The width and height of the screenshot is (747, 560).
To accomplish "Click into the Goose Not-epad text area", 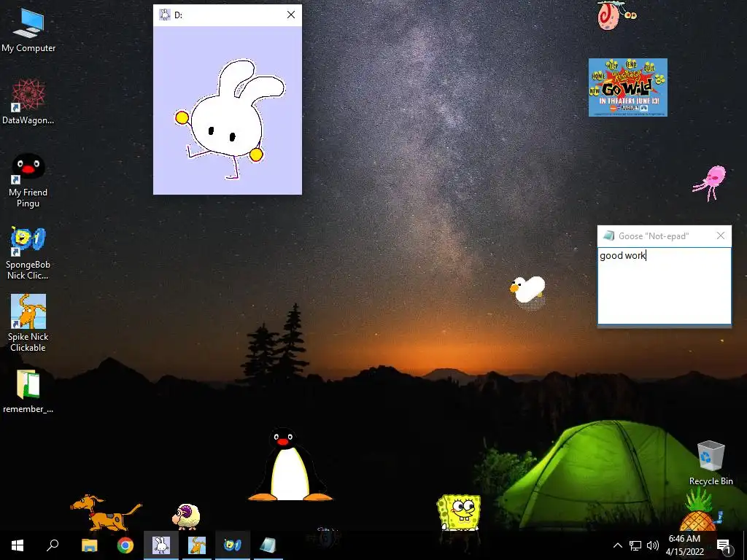I will coord(664,286).
